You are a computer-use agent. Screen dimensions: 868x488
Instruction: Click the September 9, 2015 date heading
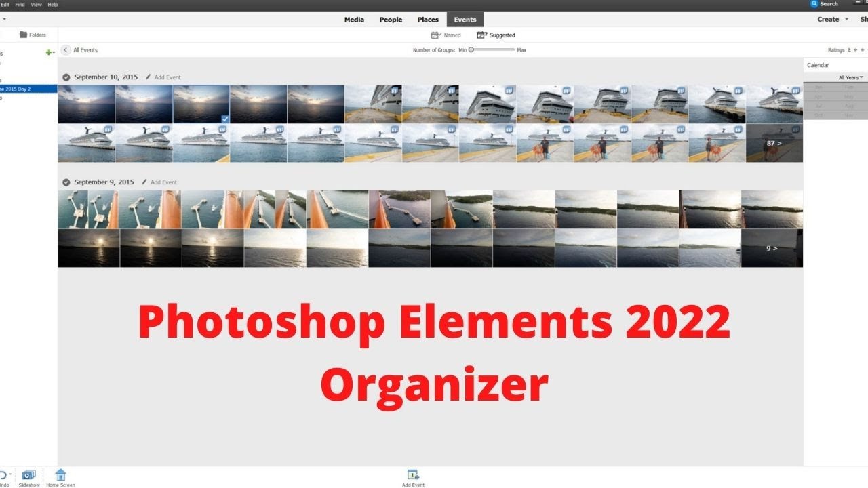click(104, 182)
